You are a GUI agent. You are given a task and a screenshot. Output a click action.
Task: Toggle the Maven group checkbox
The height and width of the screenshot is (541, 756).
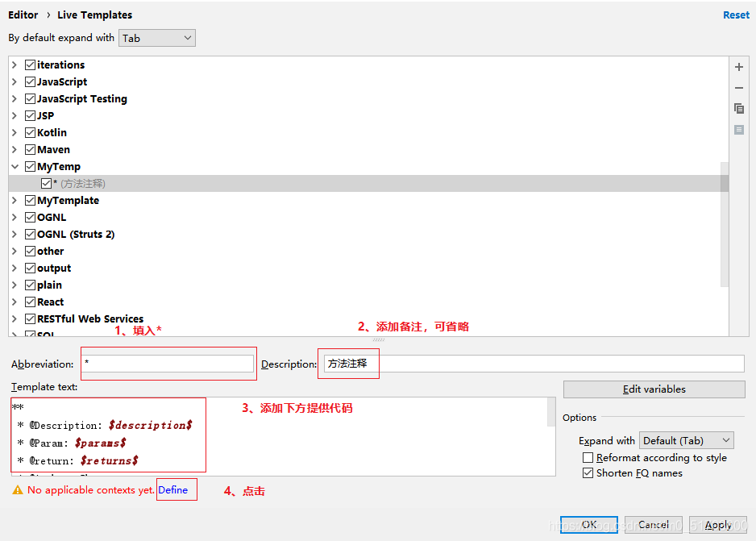pos(30,149)
